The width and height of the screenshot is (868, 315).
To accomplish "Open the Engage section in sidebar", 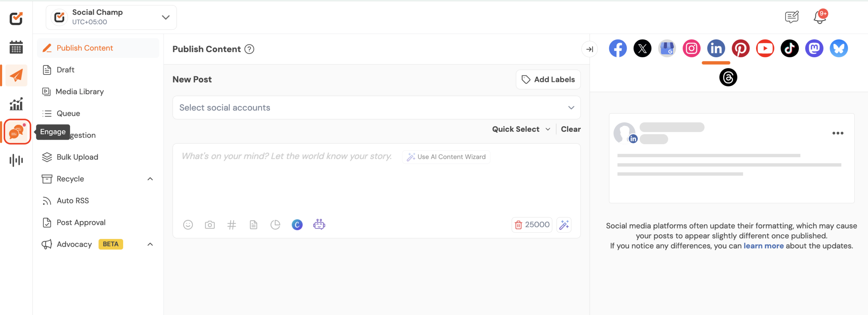I will click(x=17, y=132).
